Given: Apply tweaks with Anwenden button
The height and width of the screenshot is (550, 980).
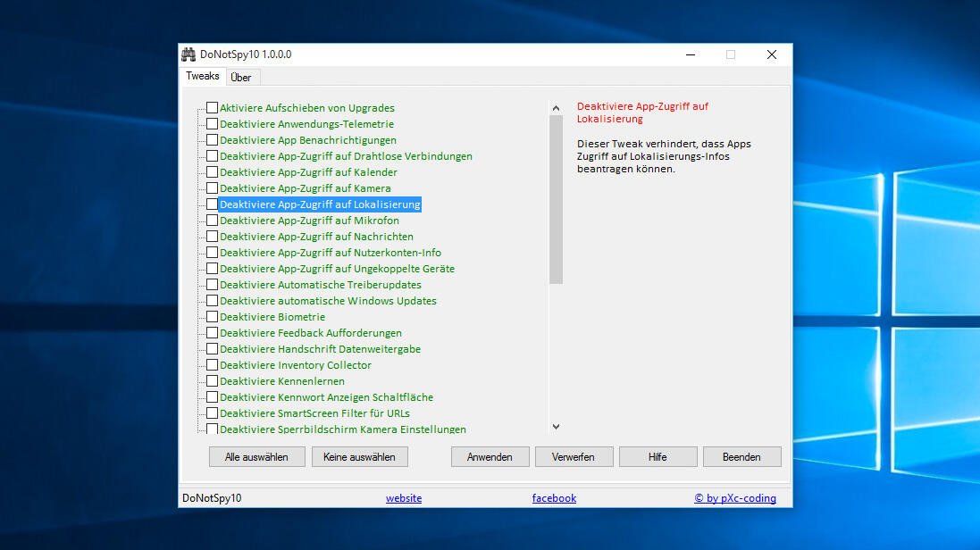Looking at the screenshot, I should pyautogui.click(x=490, y=457).
